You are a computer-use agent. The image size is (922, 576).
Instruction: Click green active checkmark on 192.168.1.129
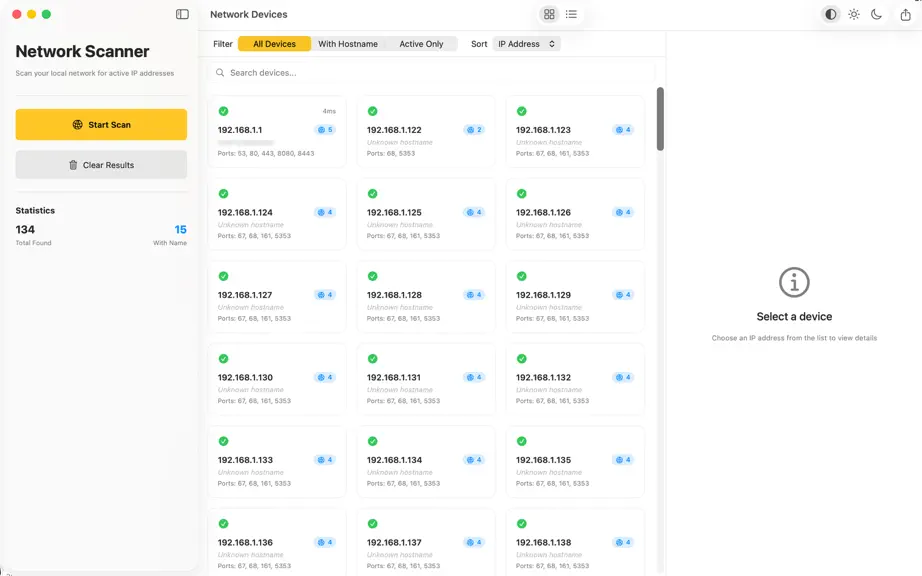click(x=522, y=276)
